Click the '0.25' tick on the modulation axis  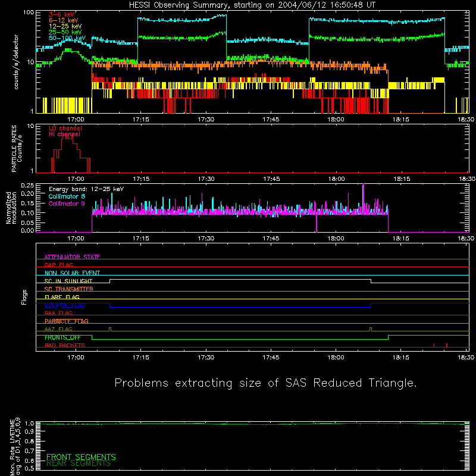pyautogui.click(x=27, y=185)
